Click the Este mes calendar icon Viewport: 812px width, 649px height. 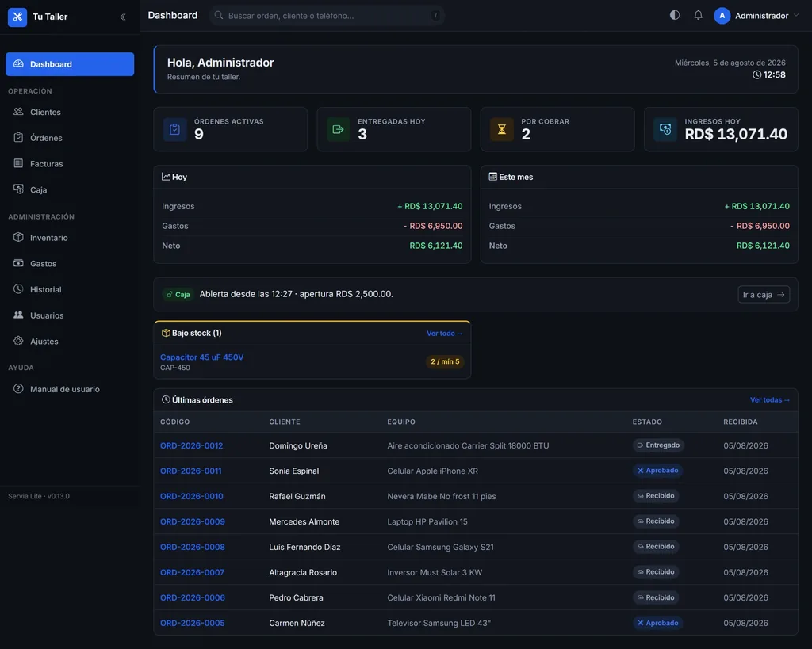pyautogui.click(x=493, y=177)
